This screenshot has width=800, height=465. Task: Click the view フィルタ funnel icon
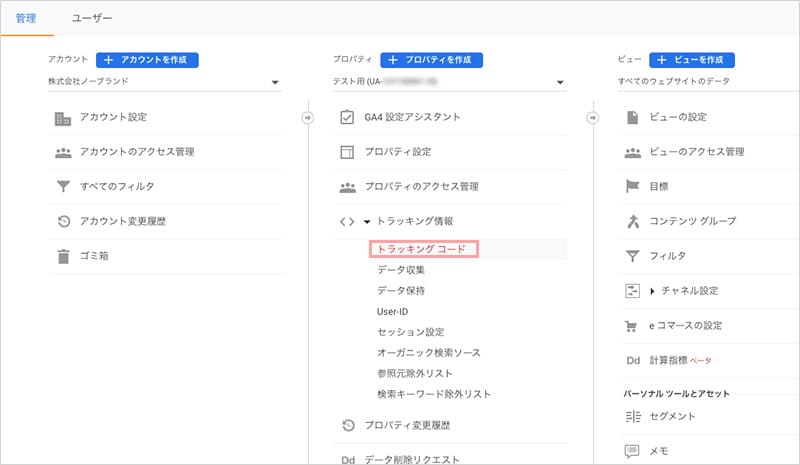click(x=633, y=256)
